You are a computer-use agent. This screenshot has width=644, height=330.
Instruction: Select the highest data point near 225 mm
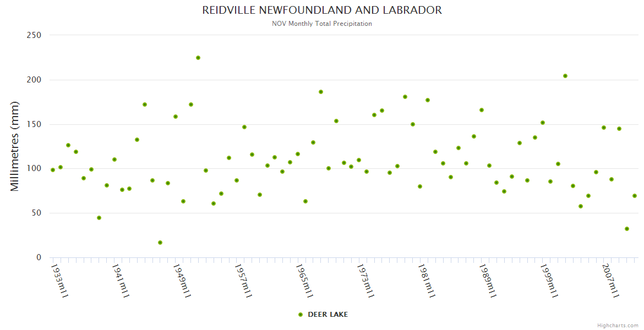tap(198, 58)
